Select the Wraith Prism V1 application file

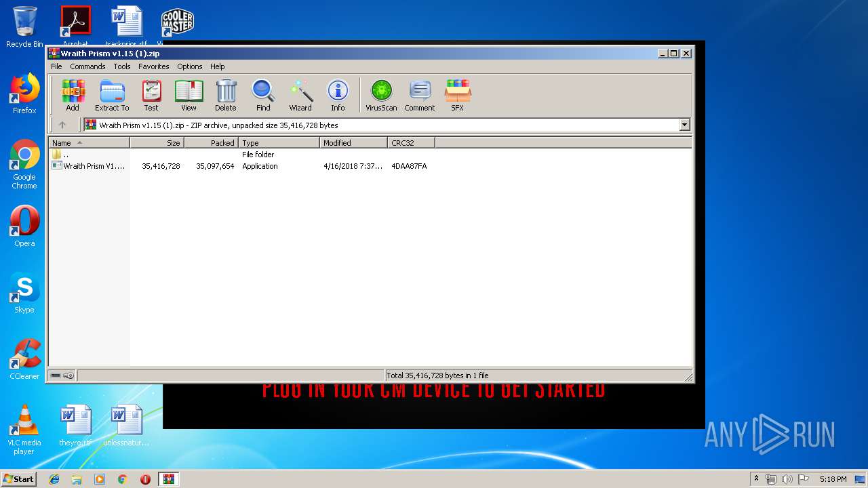89,166
